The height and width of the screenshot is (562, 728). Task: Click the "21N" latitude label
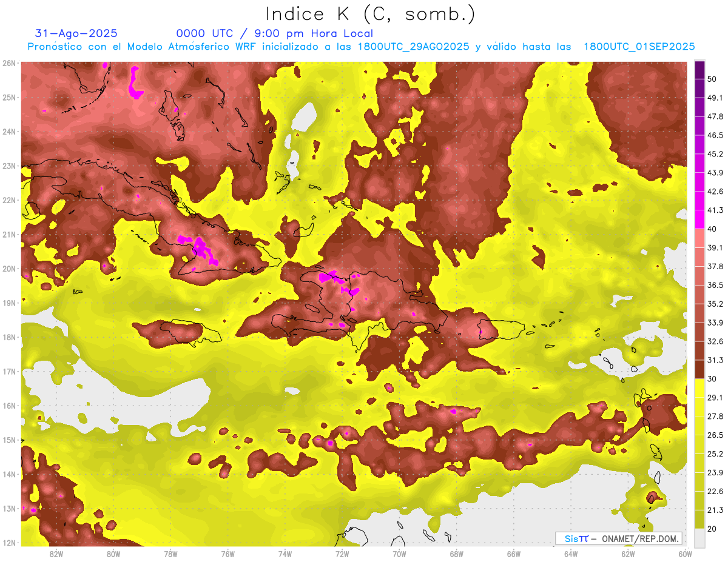9,234
